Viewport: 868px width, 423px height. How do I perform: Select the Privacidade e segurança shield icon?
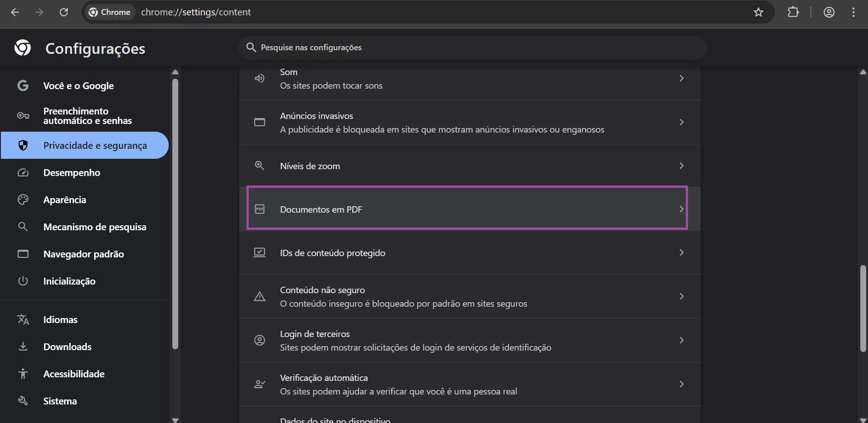coord(23,145)
